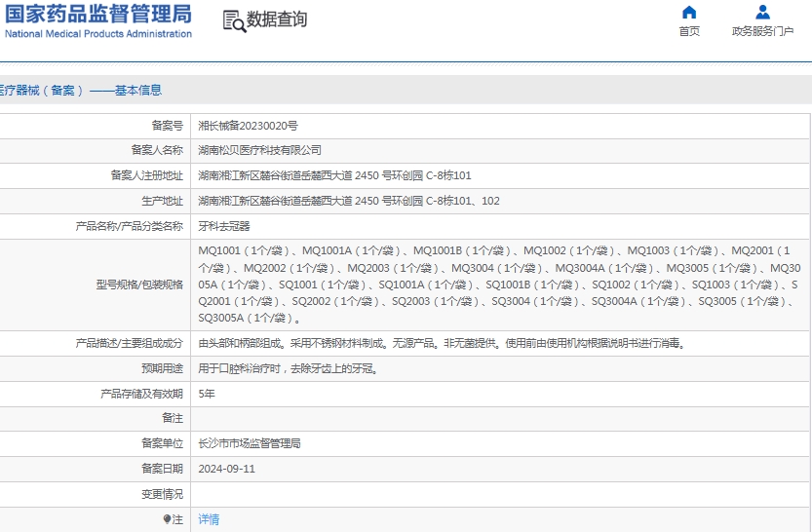Viewport: 812px width, 532px height.
Task: Click the 产品存储及有效期 row label
Action: [x=142, y=394]
